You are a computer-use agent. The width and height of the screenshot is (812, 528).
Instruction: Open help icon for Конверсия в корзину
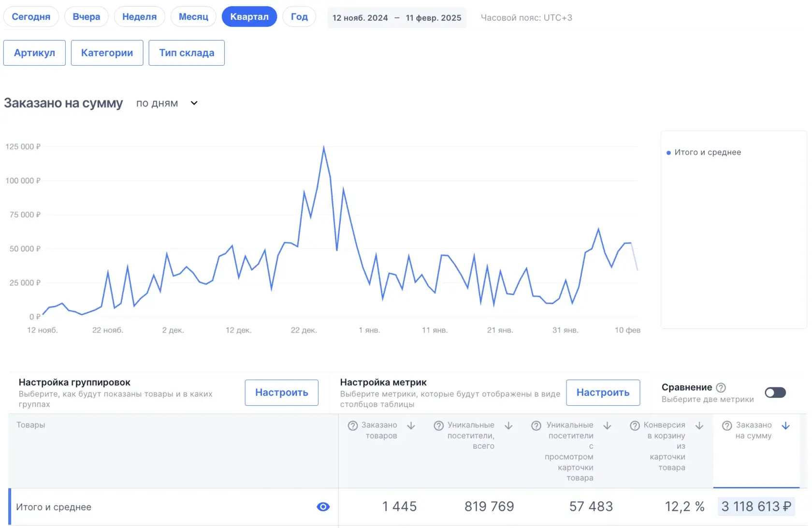click(x=635, y=426)
